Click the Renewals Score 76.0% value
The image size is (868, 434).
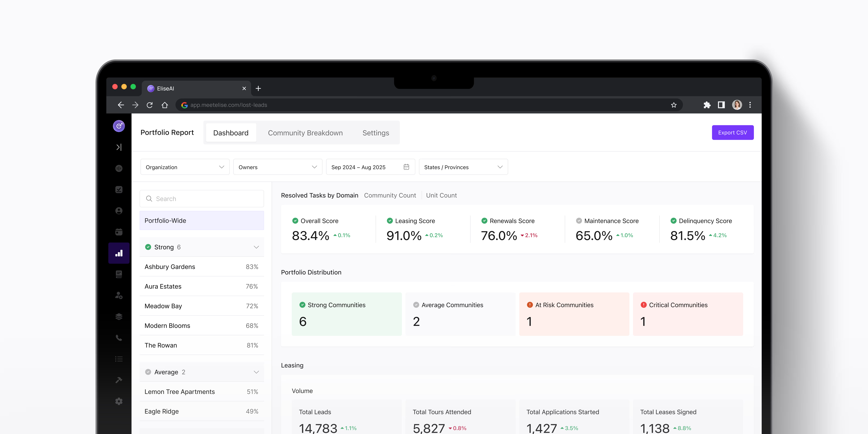(x=499, y=236)
